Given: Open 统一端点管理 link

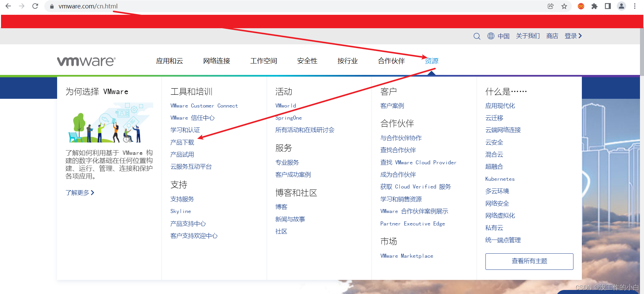Looking at the screenshot, I should 503,240.
